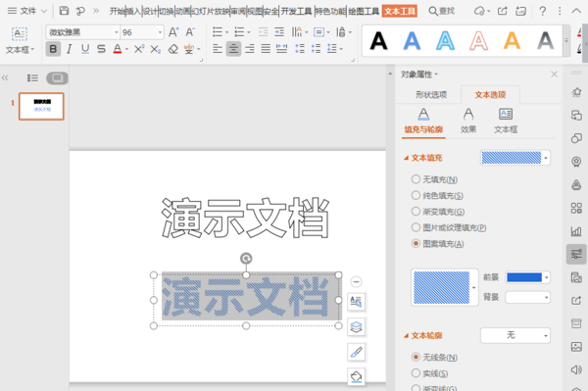
Task: Select Solid Fill (纯色填充) radio option
Action: point(416,195)
